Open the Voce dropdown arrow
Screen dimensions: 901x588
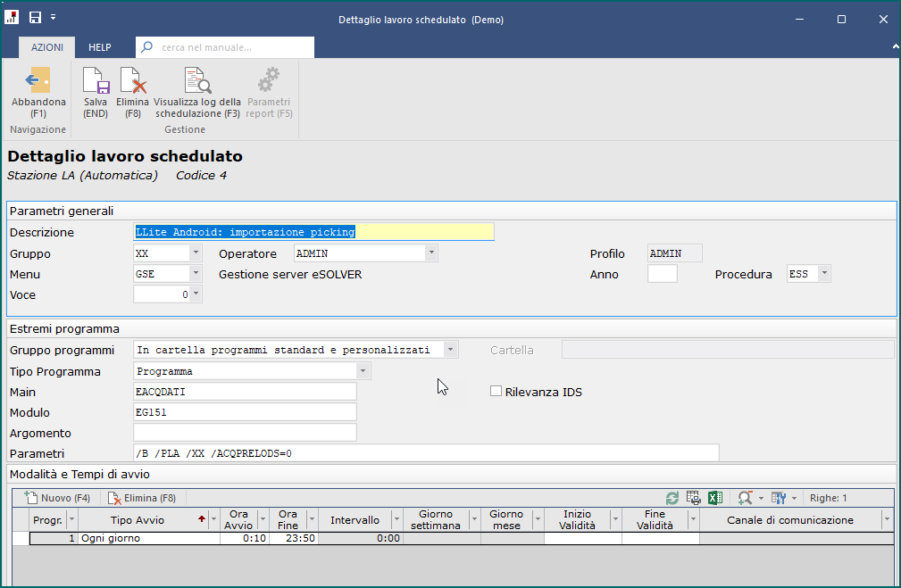pyautogui.click(x=196, y=294)
